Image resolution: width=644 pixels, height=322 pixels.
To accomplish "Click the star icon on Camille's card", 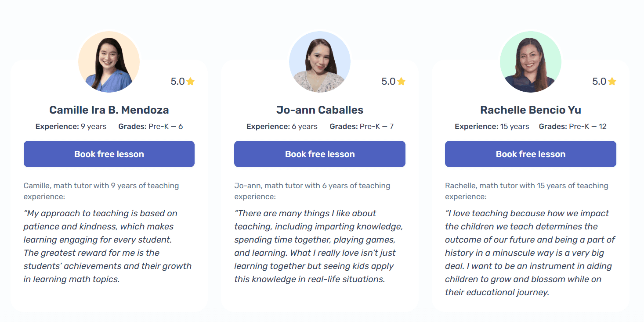I will click(x=190, y=82).
